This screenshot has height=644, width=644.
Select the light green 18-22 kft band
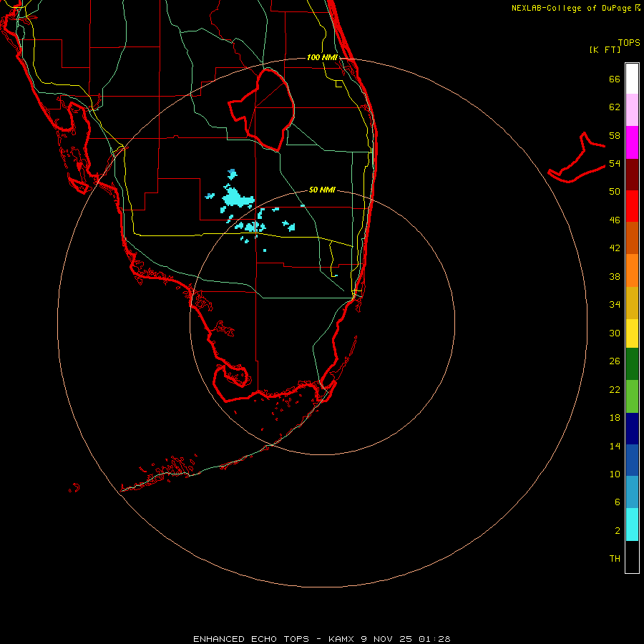632,396
